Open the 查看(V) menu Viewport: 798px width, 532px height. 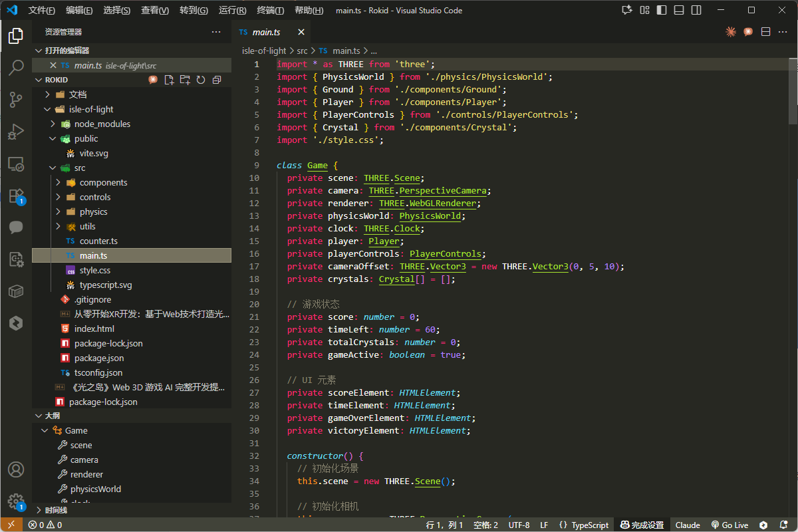tap(155, 11)
